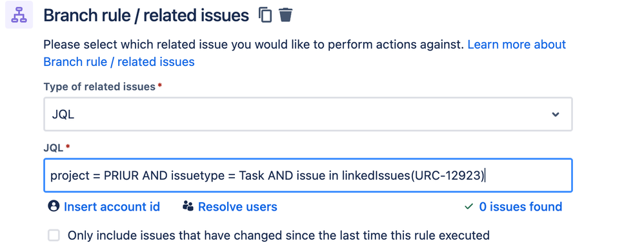Follow the blue "Branch rule / related issues" link text
Viewport: 644px width, 243px height.
(119, 62)
